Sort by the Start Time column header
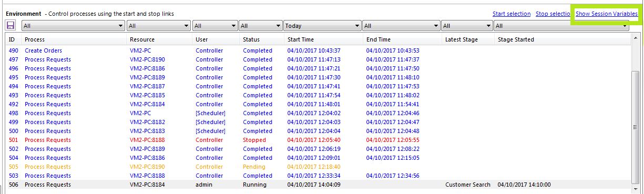This screenshot has height=194, width=644. point(301,39)
